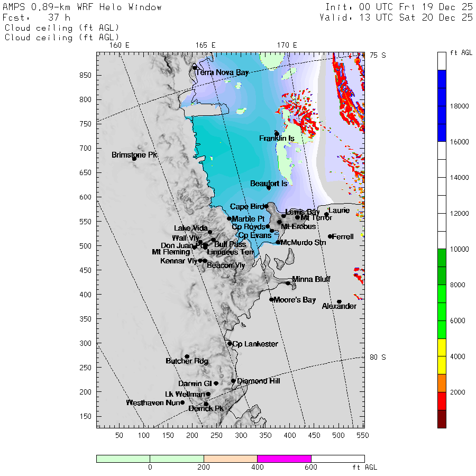Image resolution: width=476 pixels, height=476 pixels.
Task: Select the Alexander label
Action: [x=339, y=306]
